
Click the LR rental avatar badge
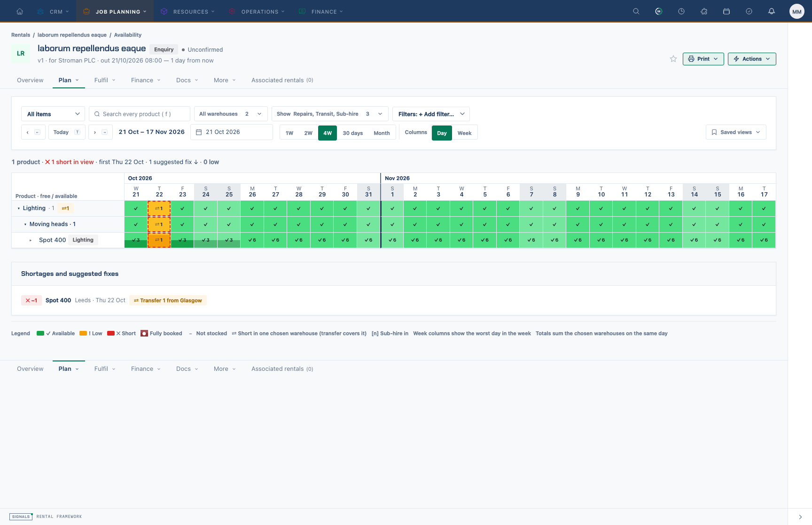tap(21, 53)
